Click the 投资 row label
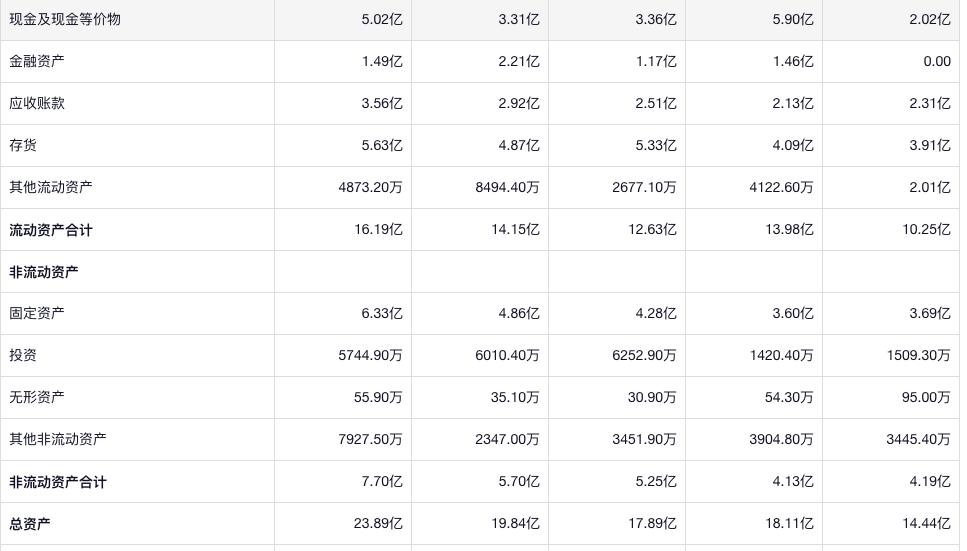The image size is (967, 551). coord(23,355)
